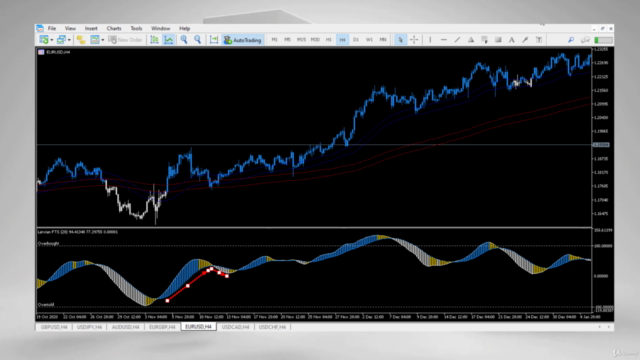640x360 pixels.
Task: Click the chart scroll icon with green arrow
Action: point(214,40)
